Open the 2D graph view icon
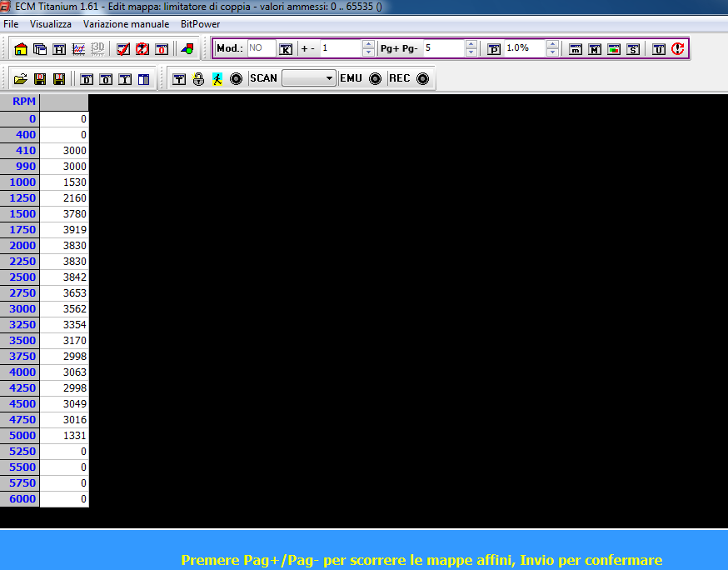Viewport: 728px width, 570px height. 78,49
